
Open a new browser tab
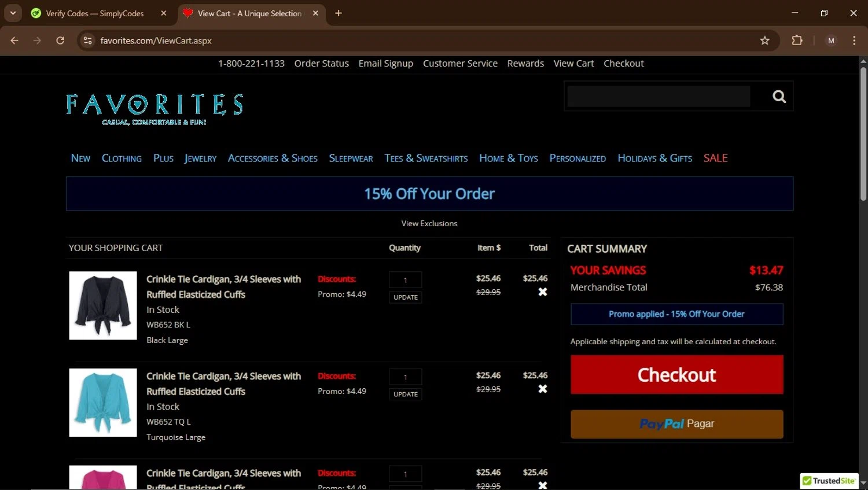[339, 13]
